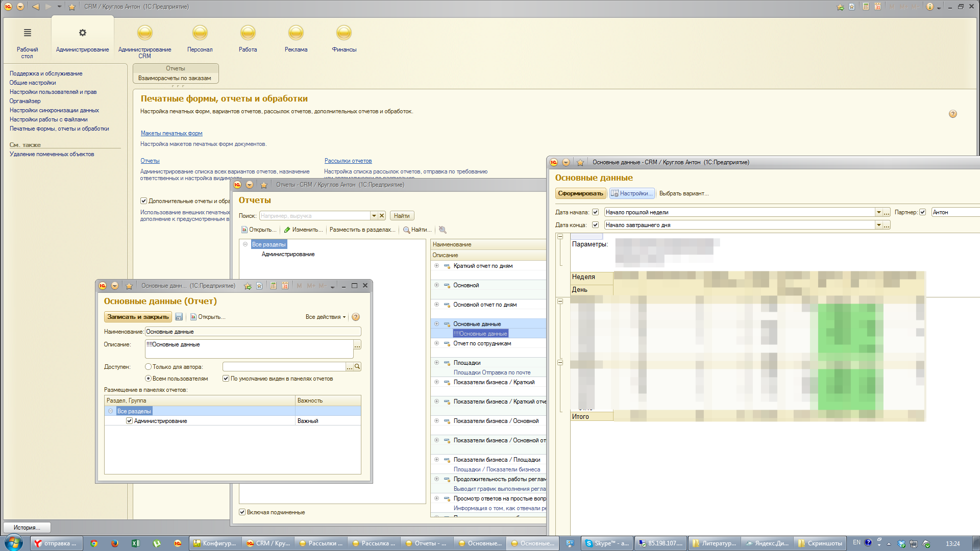Disable the Дата начала checkbox
Screen dimensions: 980x551
595,212
